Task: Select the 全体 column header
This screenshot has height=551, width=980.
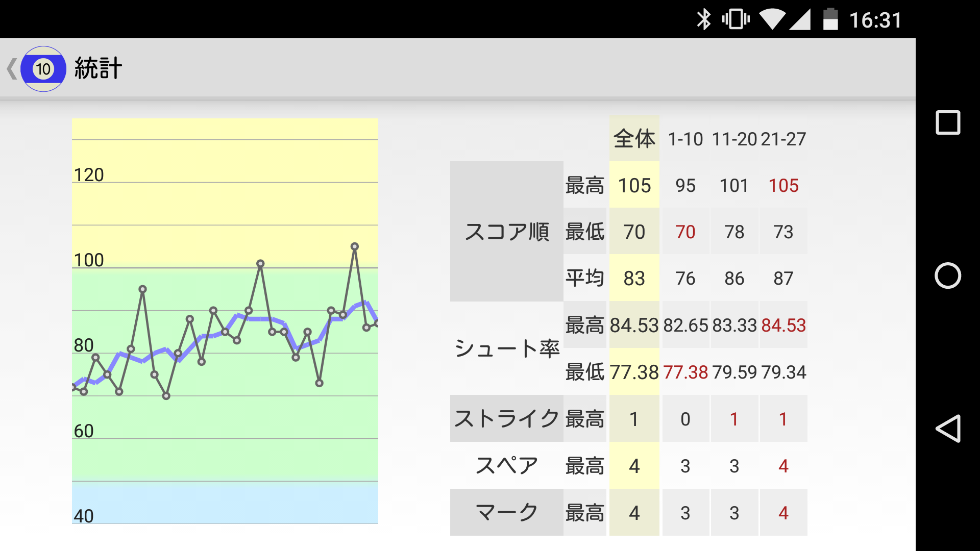Action: coord(634,139)
